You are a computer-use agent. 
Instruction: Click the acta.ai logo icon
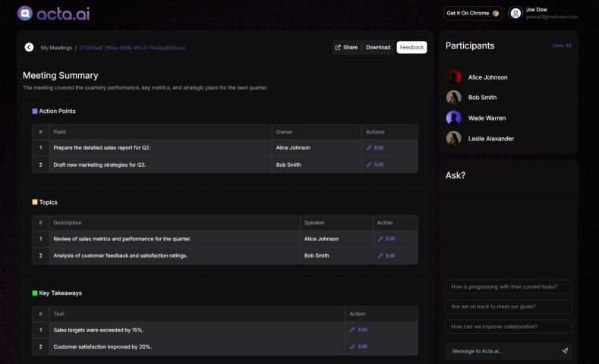pos(25,13)
